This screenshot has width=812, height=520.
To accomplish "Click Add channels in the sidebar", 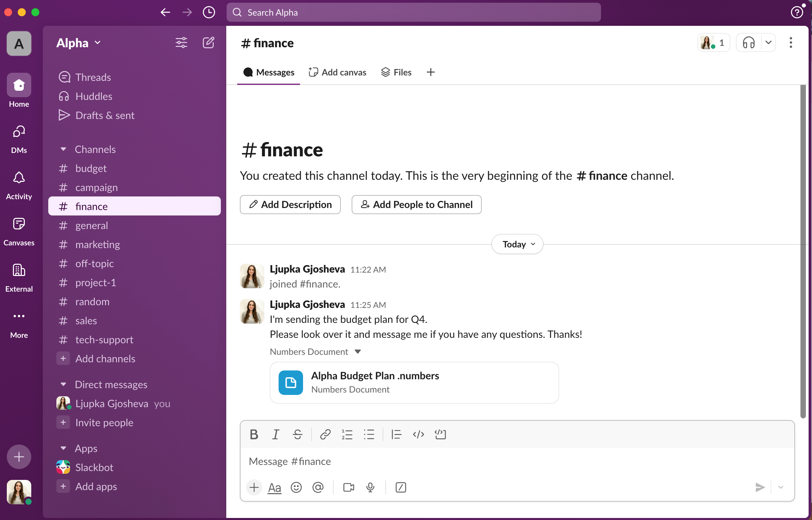I will point(135,359).
